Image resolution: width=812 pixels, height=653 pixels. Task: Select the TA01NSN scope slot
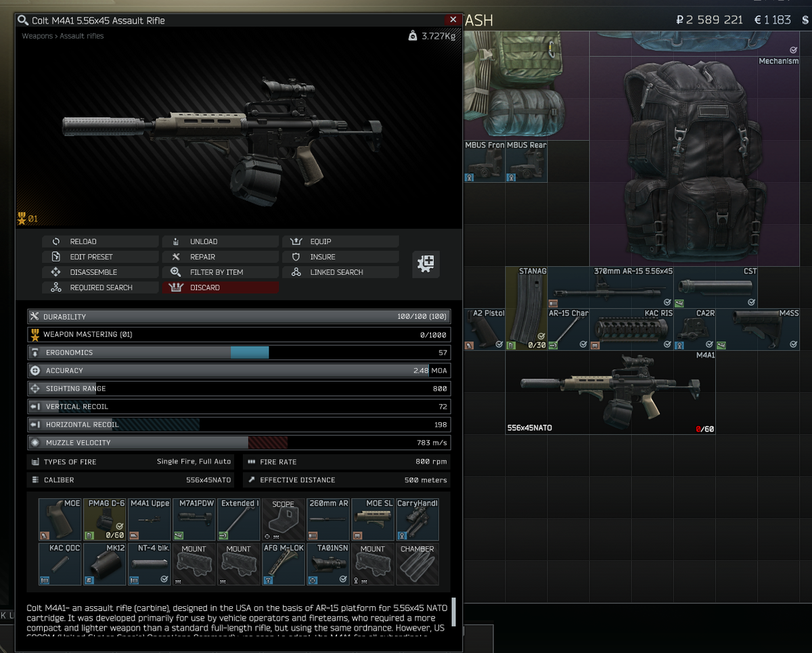point(328,564)
